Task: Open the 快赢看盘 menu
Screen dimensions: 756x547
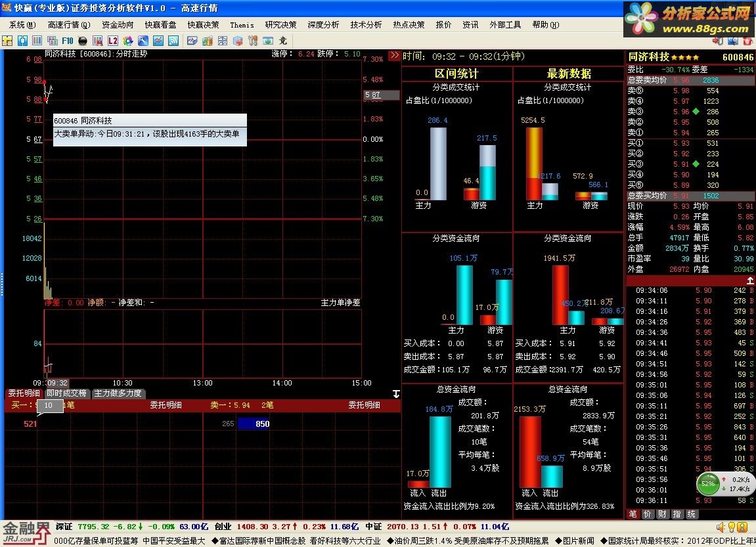Action: pyautogui.click(x=160, y=24)
